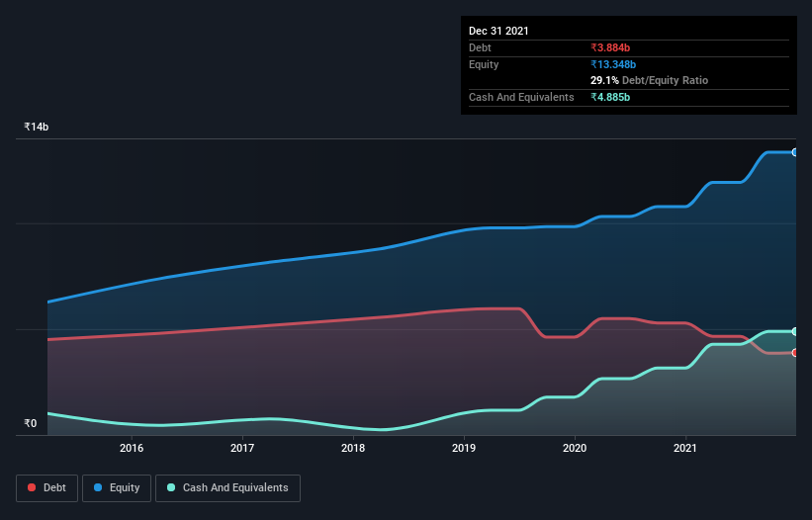Click the 2021 x-axis label
The width and height of the screenshot is (812, 520).
pyautogui.click(x=685, y=448)
